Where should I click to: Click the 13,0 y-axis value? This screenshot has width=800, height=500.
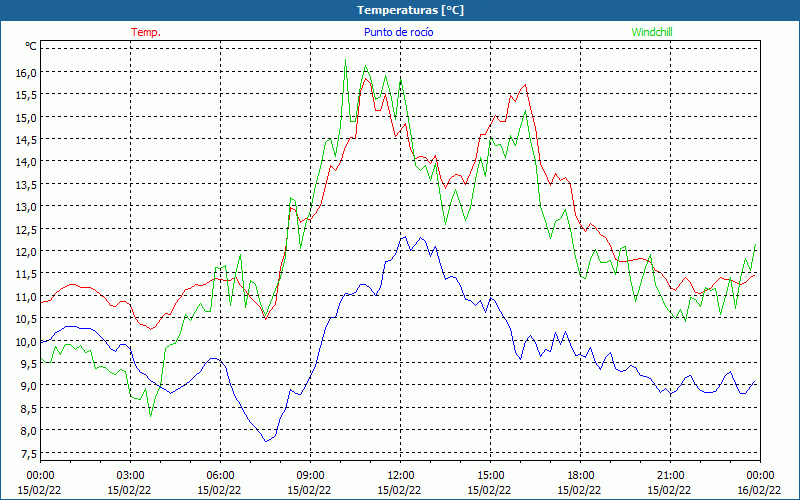(x=27, y=207)
